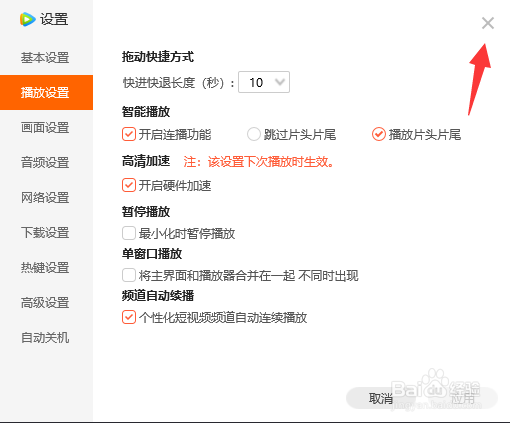Click the 取消 button
Viewport: 510px width, 423px height.
[381, 398]
